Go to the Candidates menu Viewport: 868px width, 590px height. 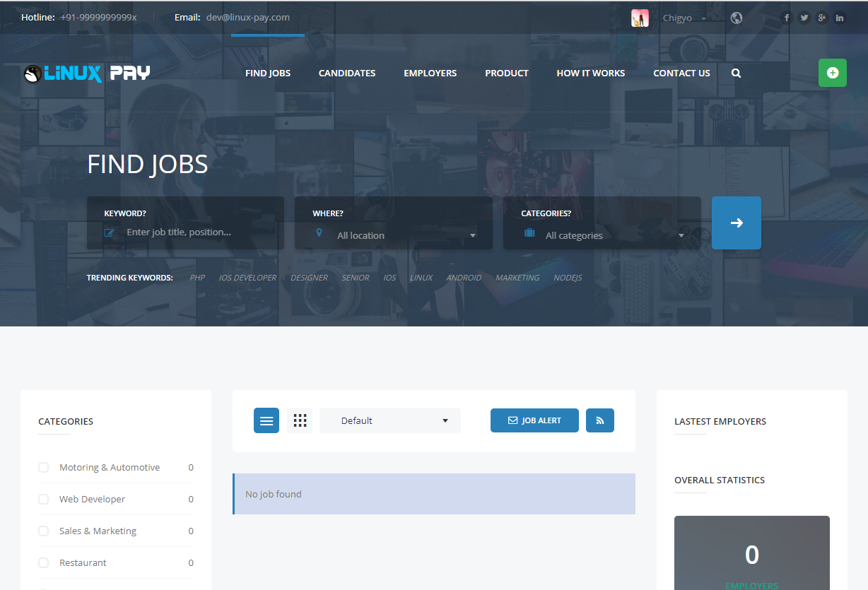pyautogui.click(x=347, y=73)
